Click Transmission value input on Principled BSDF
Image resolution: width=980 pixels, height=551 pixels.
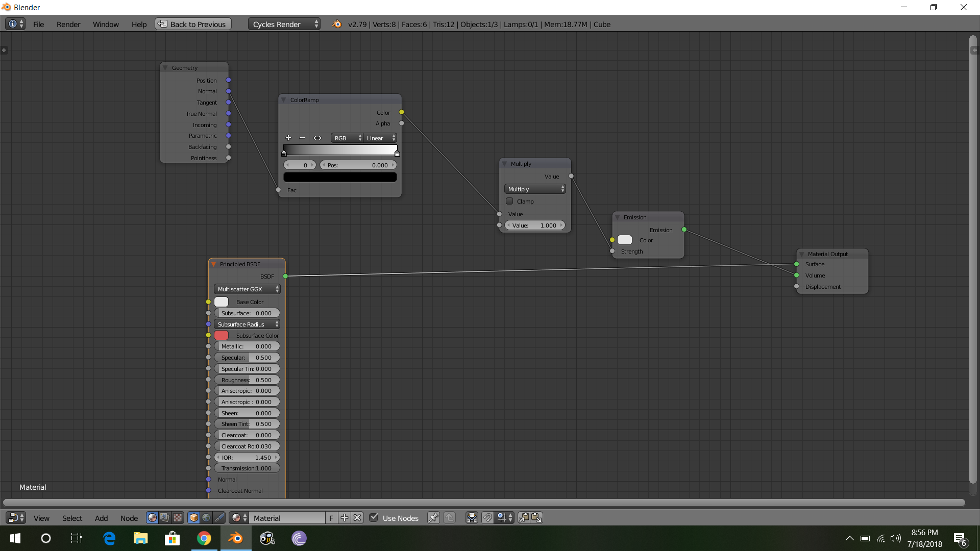click(245, 468)
